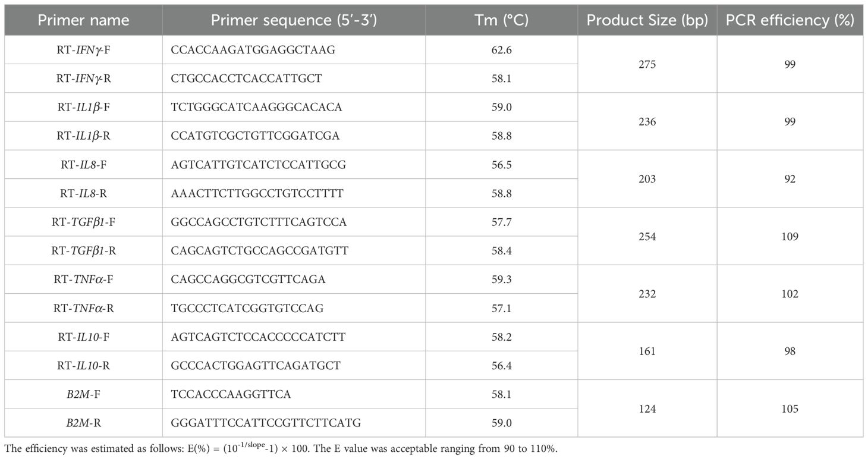Select the RT-IL8-R primer name
This screenshot has height=459, width=868.
(83, 193)
